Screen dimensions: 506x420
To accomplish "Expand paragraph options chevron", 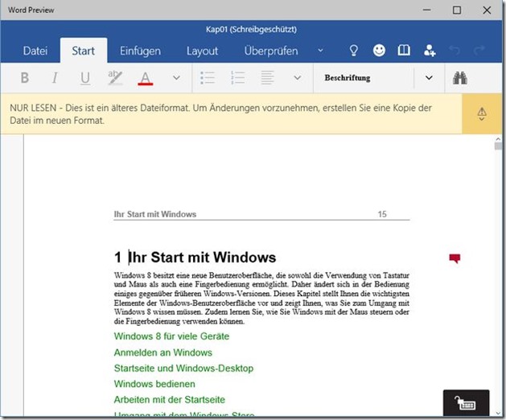I will (x=297, y=78).
